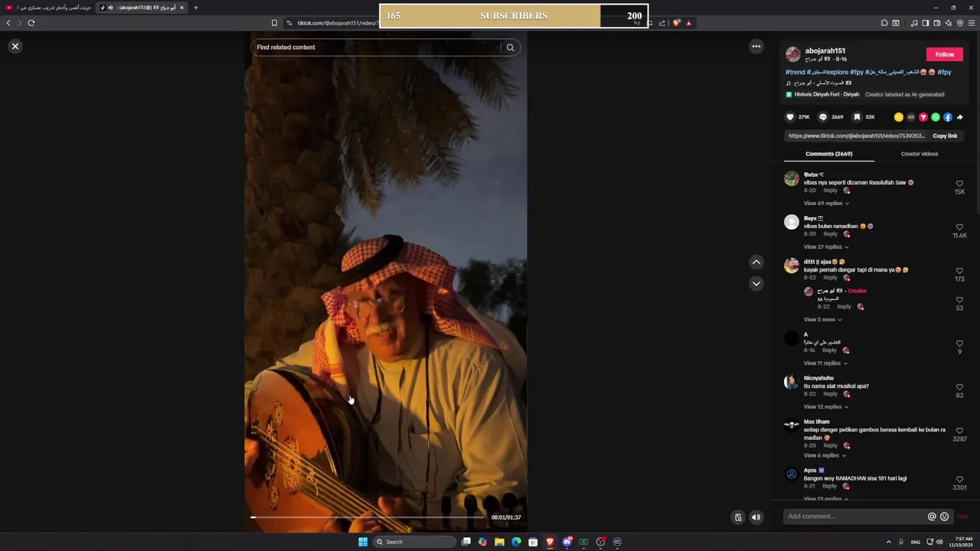
Task: Click taskbar Search box
Action: 414,542
